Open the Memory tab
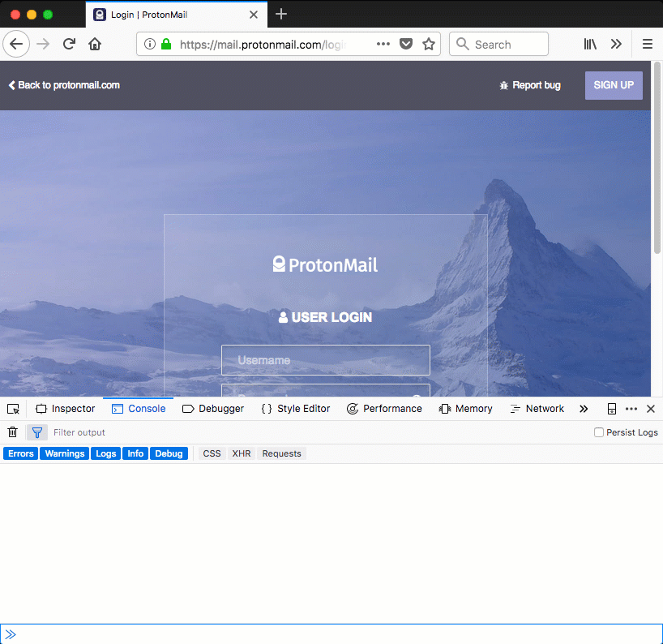The height and width of the screenshot is (644, 663). click(465, 409)
